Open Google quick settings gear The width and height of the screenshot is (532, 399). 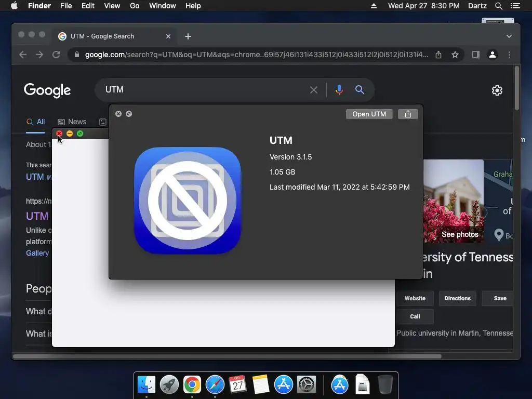coord(497,90)
